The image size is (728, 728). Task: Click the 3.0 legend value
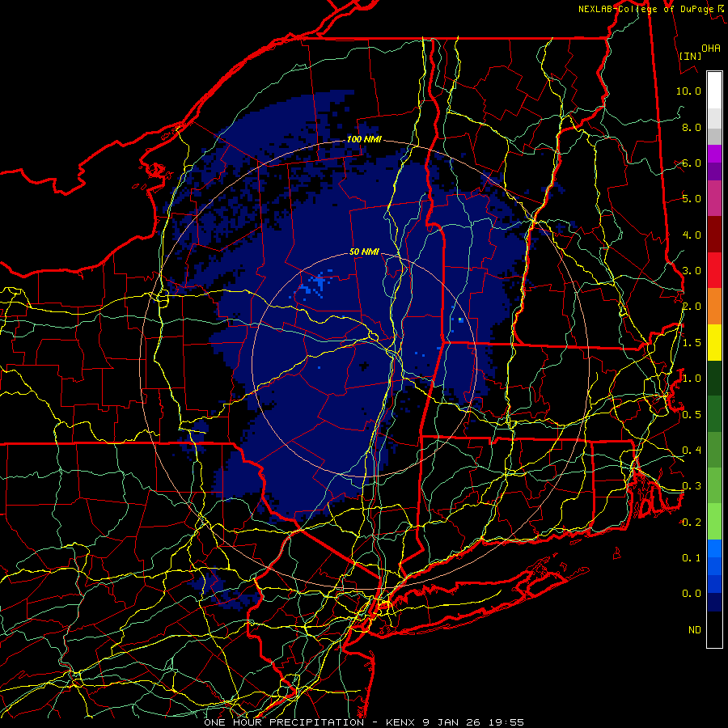(692, 271)
